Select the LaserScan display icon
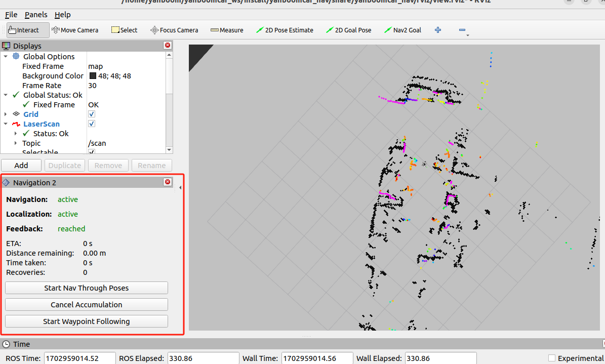Viewport: 605px width, 364px height. pos(16,124)
